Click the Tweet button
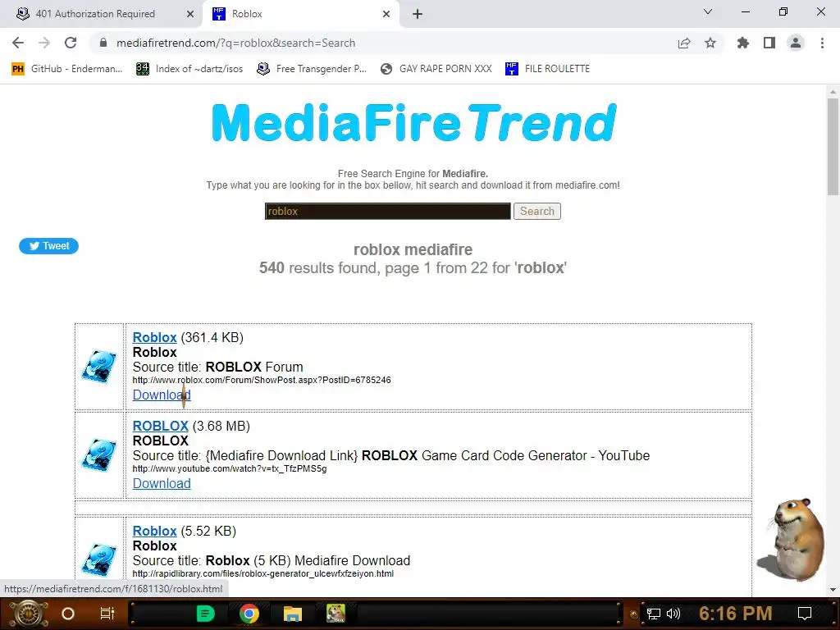The image size is (840, 630). (x=48, y=246)
